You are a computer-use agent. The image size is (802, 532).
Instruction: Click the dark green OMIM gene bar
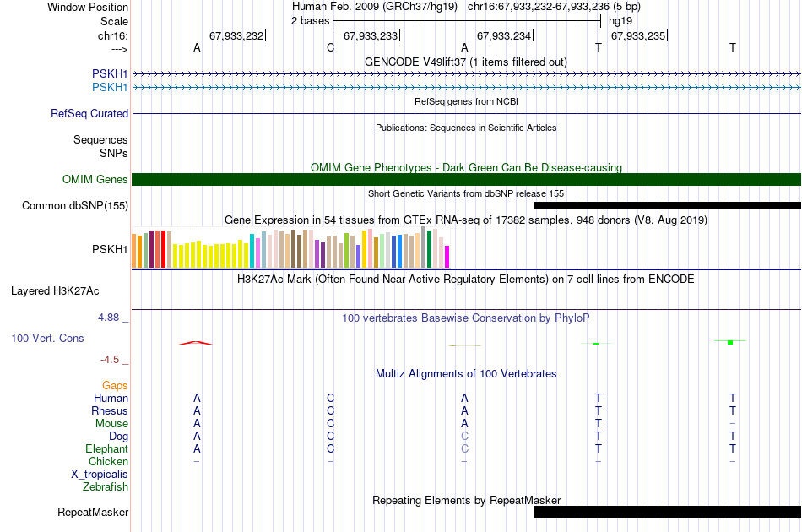[x=467, y=180]
